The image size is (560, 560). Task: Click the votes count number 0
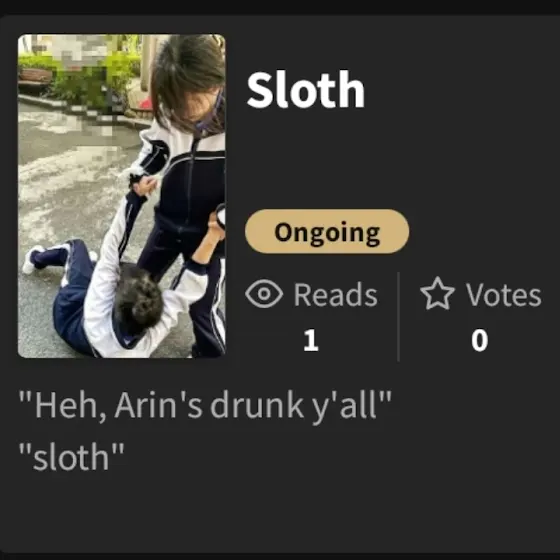[479, 340]
